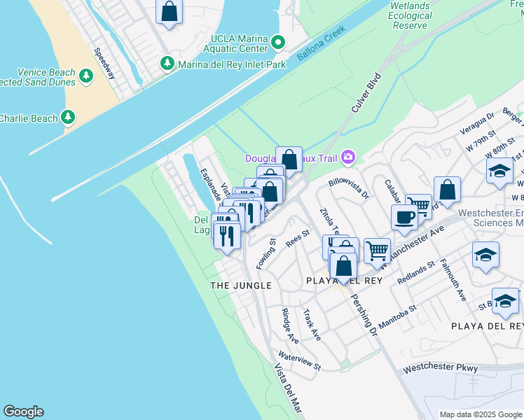Click the UCLA Marina Aquatic Center label
This screenshot has height=420, width=524.
(x=235, y=43)
